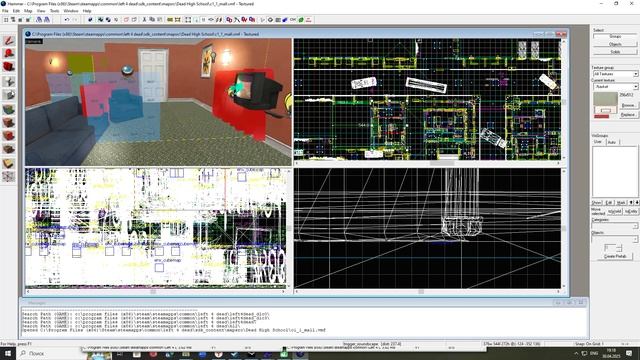Open the File menu
640x360 pixels.
tap(5, 11)
